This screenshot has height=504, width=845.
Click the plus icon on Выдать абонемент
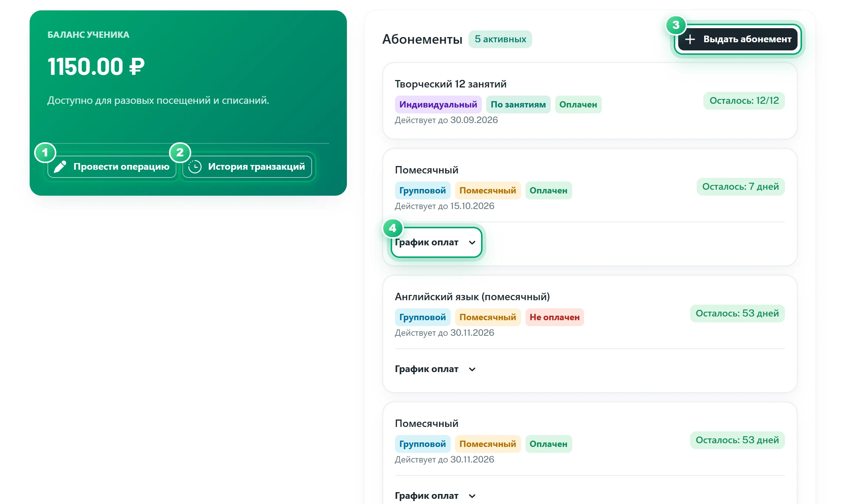(690, 39)
